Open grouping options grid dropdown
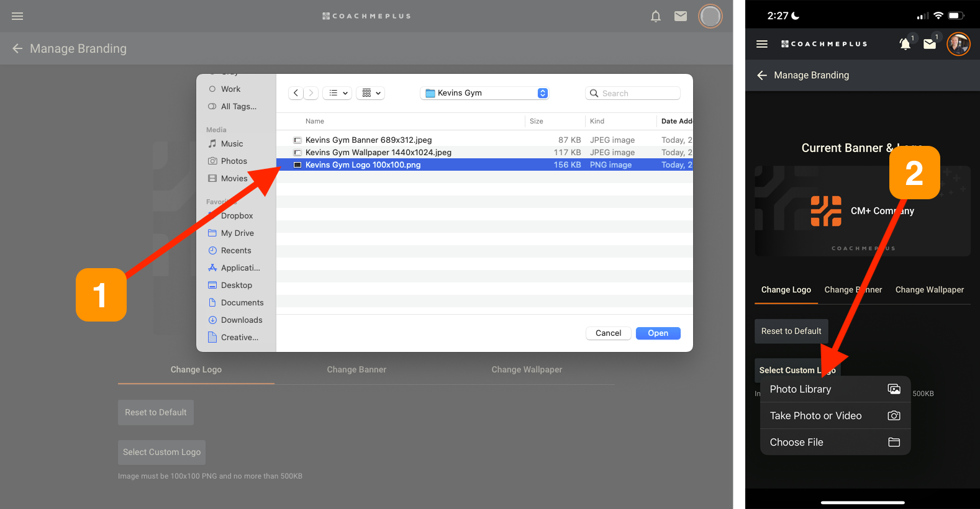Viewport: 980px width, 509px height. (x=371, y=93)
